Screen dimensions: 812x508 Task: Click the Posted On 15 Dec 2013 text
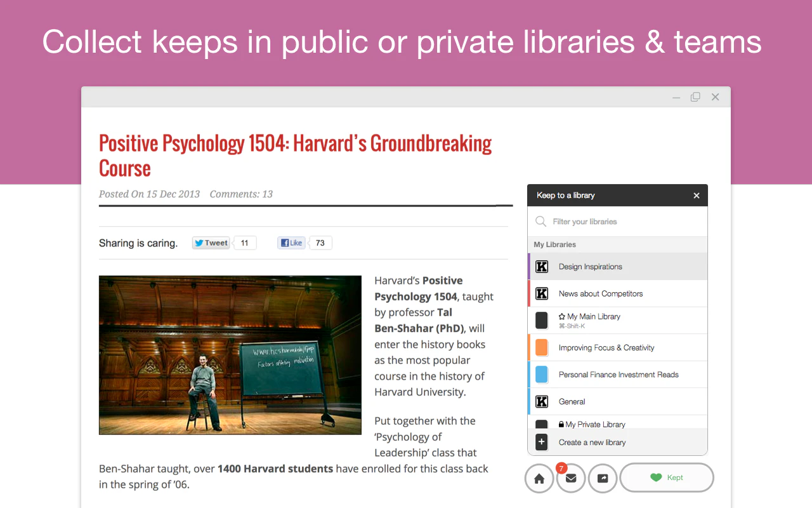click(149, 194)
